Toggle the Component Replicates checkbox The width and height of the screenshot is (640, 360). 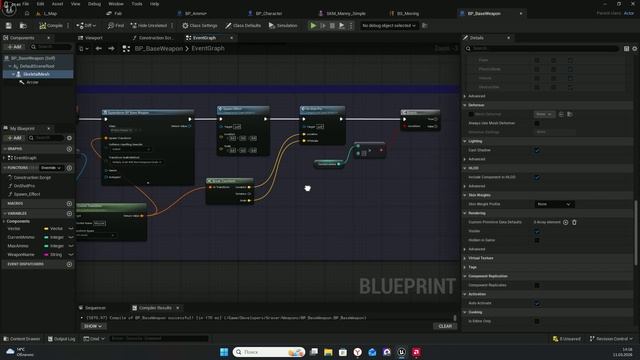point(537,285)
